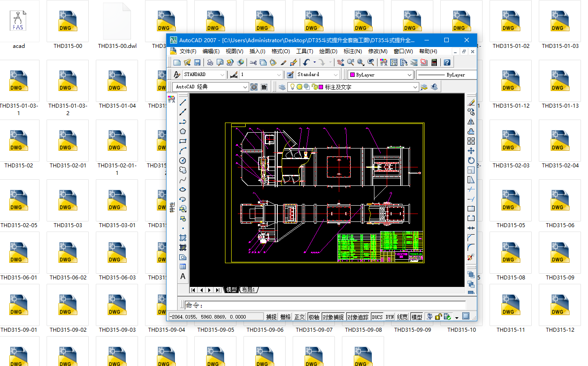This screenshot has width=588, height=366.
Task: Select the Hatch fill tool
Action: [183, 238]
